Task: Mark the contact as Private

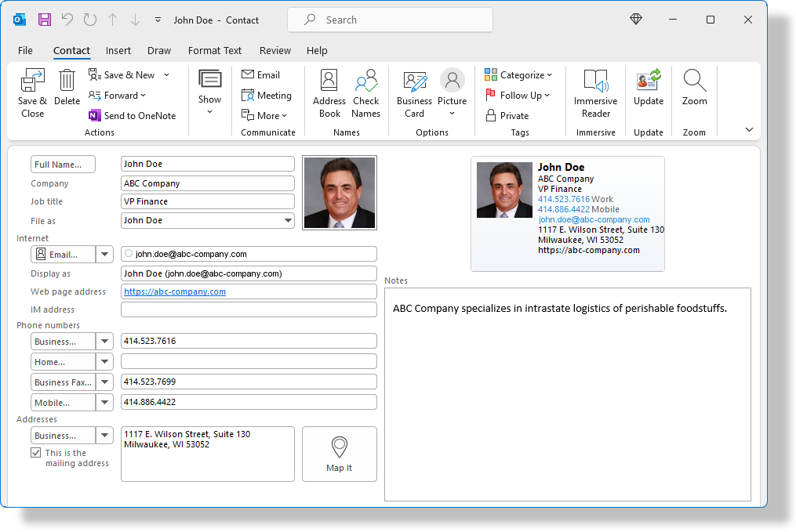Action: click(508, 115)
